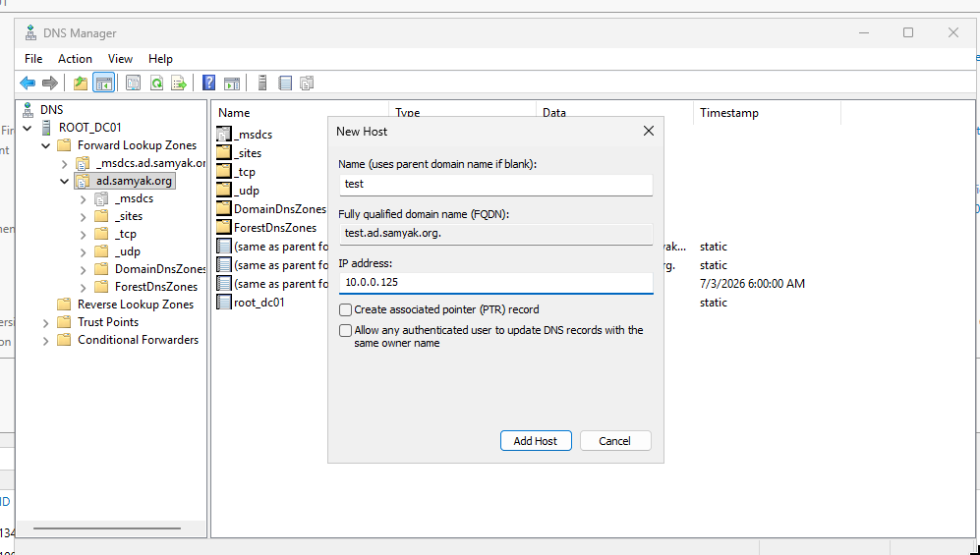Click the Reverse Lookup Zones folder icon

(x=64, y=305)
